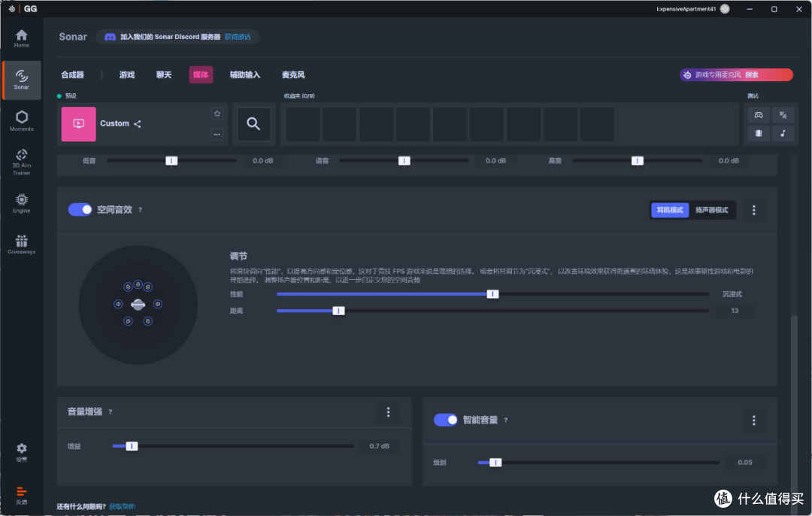Open the Home page in sidebar
Viewport: 812px width, 516px height.
pyautogui.click(x=21, y=38)
